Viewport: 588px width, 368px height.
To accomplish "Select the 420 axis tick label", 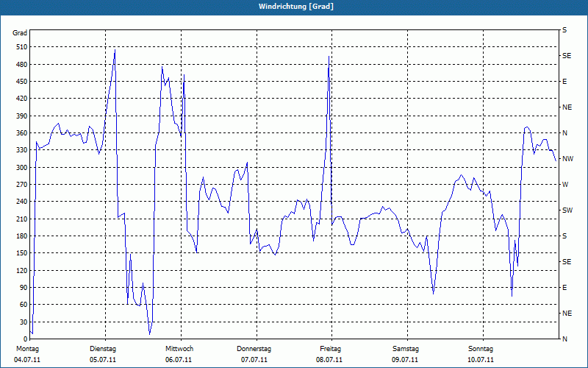I will (x=22, y=99).
